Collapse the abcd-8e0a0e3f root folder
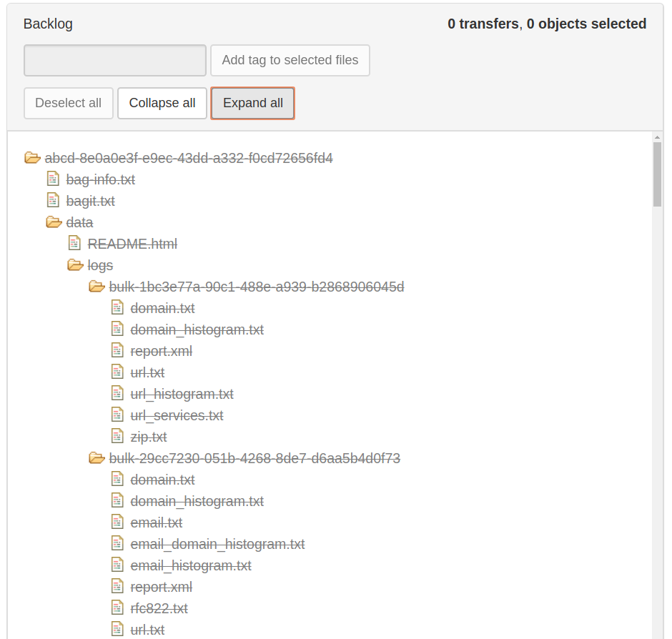This screenshot has width=672, height=639. point(32,158)
